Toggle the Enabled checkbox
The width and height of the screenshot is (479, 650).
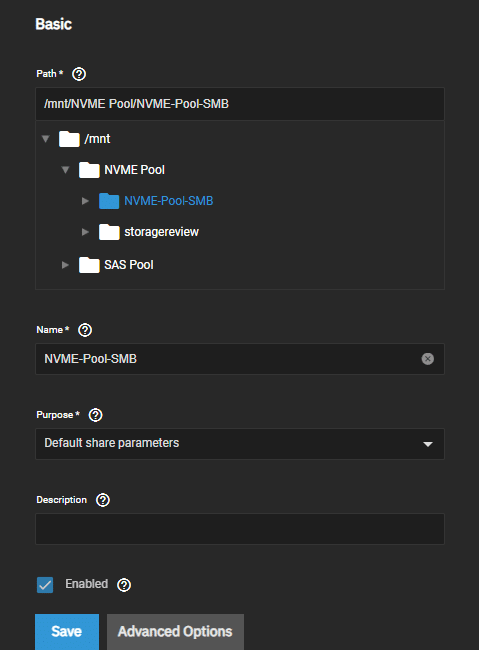[x=45, y=585]
